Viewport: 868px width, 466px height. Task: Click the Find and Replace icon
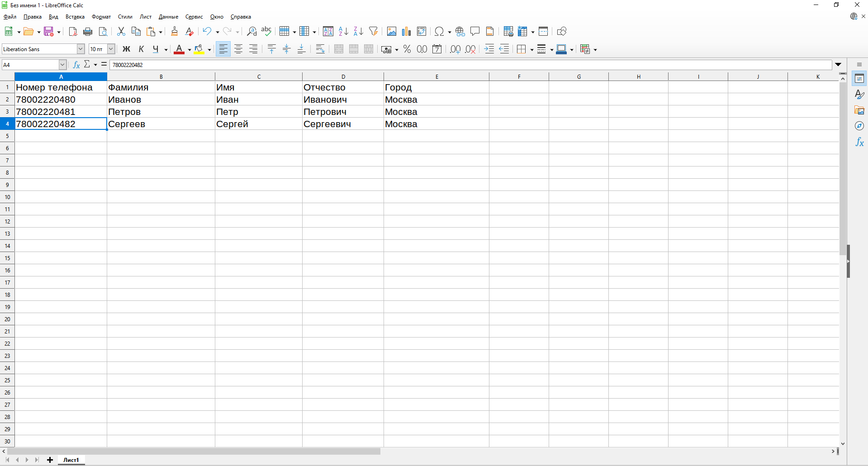251,31
